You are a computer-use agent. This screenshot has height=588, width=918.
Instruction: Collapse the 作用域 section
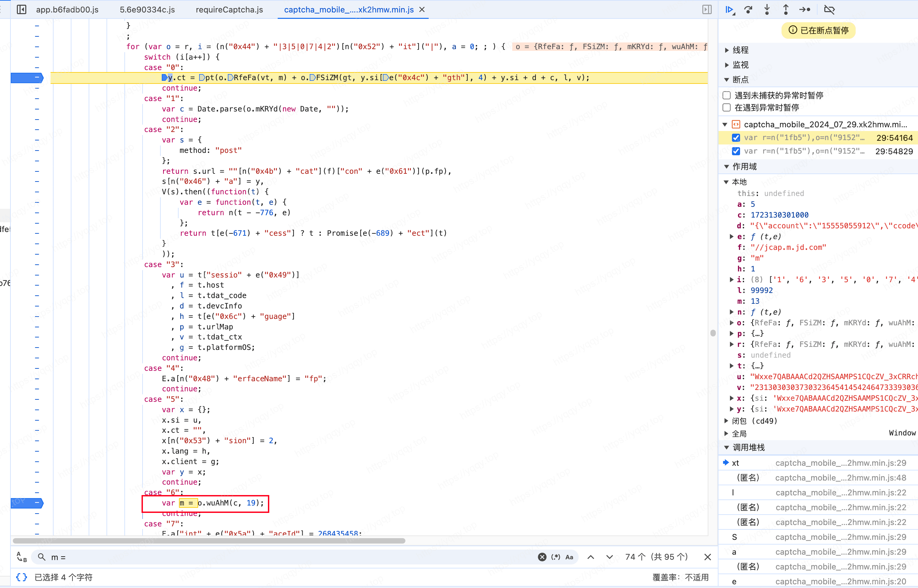point(727,166)
